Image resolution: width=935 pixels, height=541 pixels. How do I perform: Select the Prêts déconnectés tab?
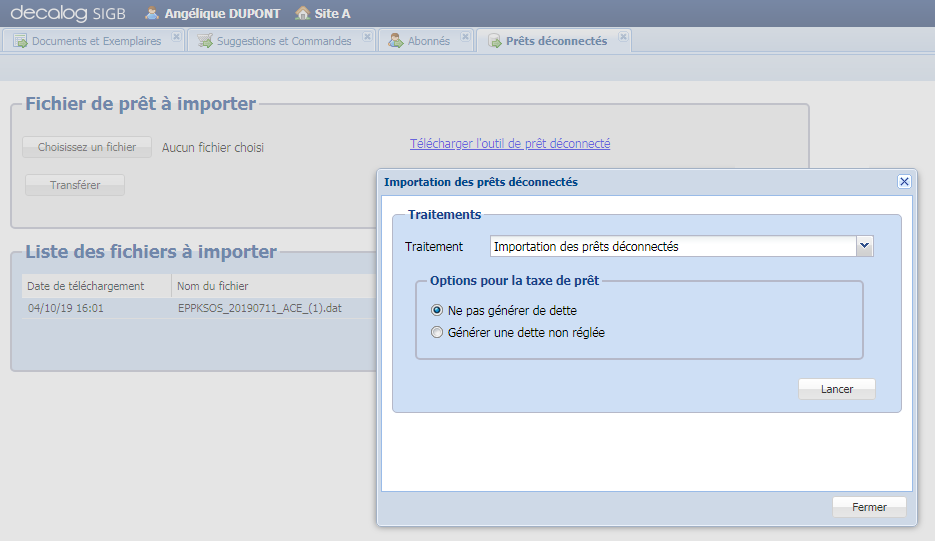(x=556, y=41)
